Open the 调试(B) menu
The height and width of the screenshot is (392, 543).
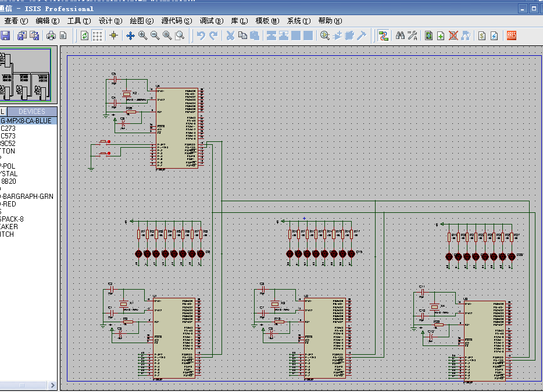(x=212, y=21)
